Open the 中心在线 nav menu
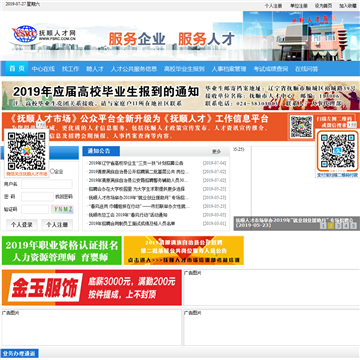Screen dimensions: 360x360 (43, 69)
